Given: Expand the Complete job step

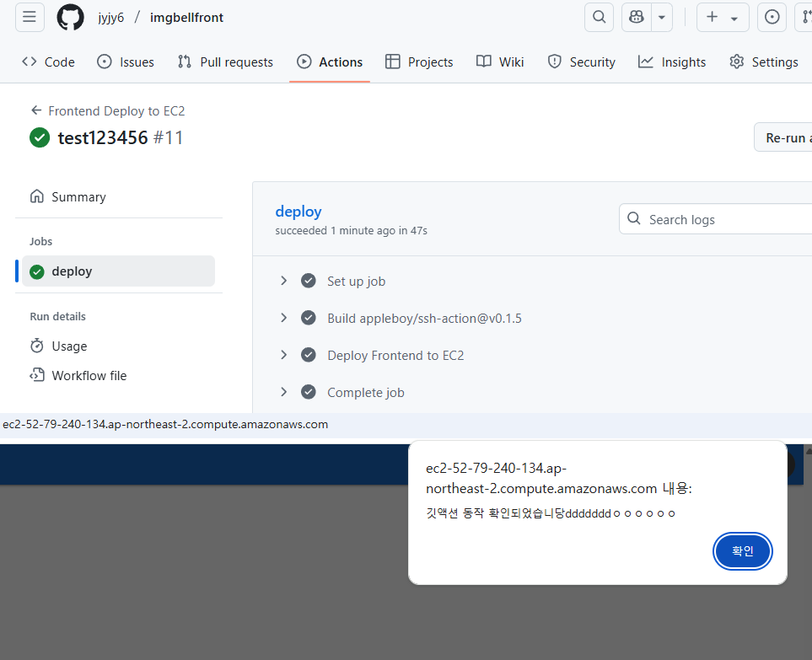Looking at the screenshot, I should coord(284,392).
